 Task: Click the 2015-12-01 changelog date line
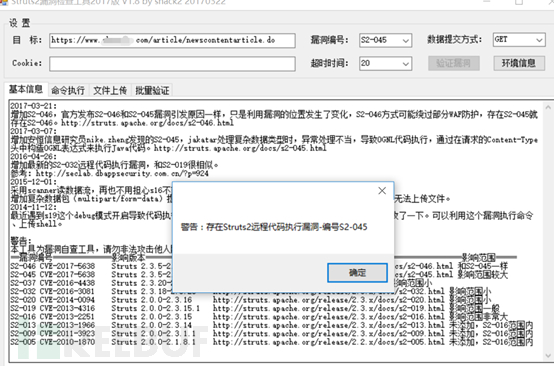(x=34, y=182)
